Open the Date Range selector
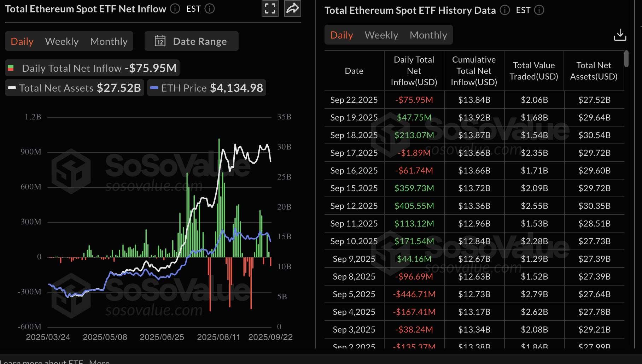The width and height of the screenshot is (642, 364). pos(200,41)
